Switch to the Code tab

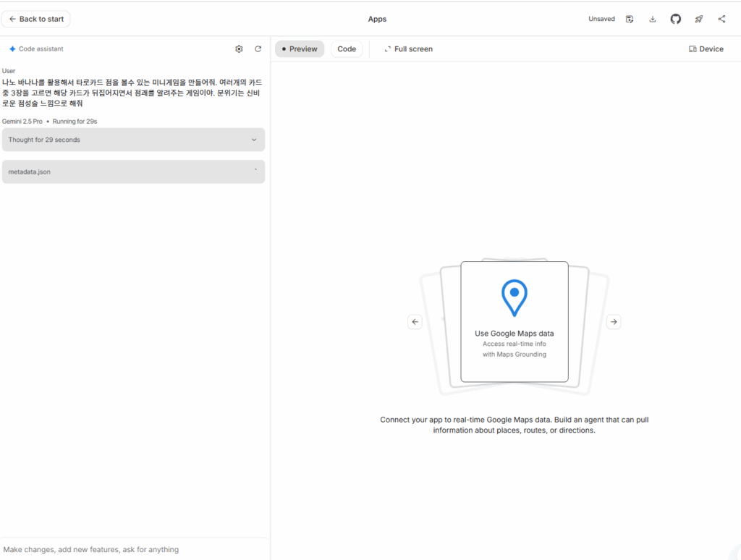point(347,49)
